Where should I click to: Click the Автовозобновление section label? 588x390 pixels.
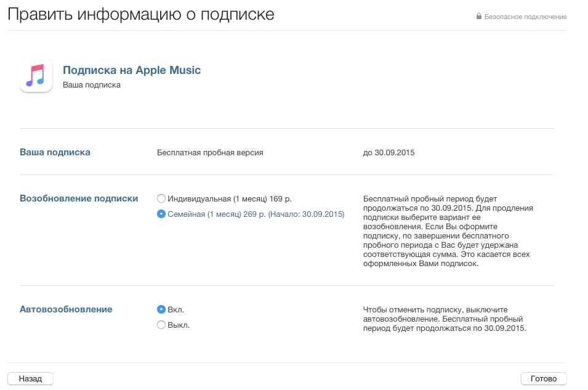(x=66, y=309)
